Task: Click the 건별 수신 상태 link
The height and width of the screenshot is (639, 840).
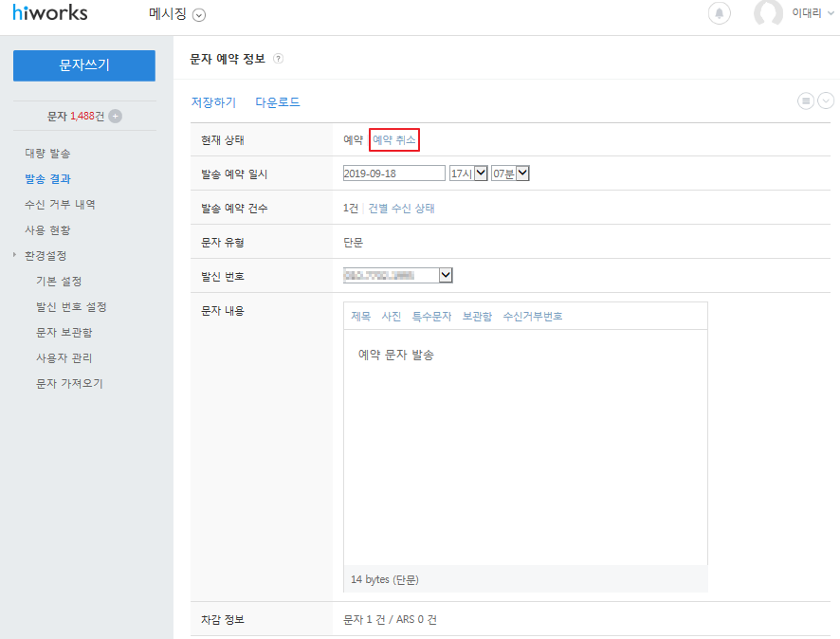Action: coord(401,208)
